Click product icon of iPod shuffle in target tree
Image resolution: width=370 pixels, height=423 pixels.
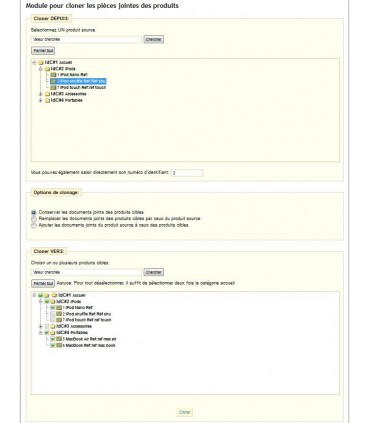coord(59,314)
